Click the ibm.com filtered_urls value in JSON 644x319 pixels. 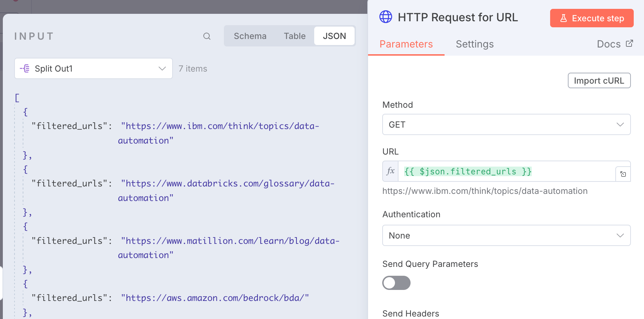tap(220, 127)
